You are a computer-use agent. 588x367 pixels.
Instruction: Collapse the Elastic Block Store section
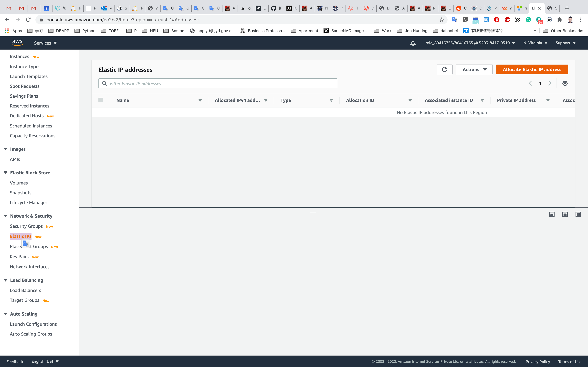tap(6, 173)
